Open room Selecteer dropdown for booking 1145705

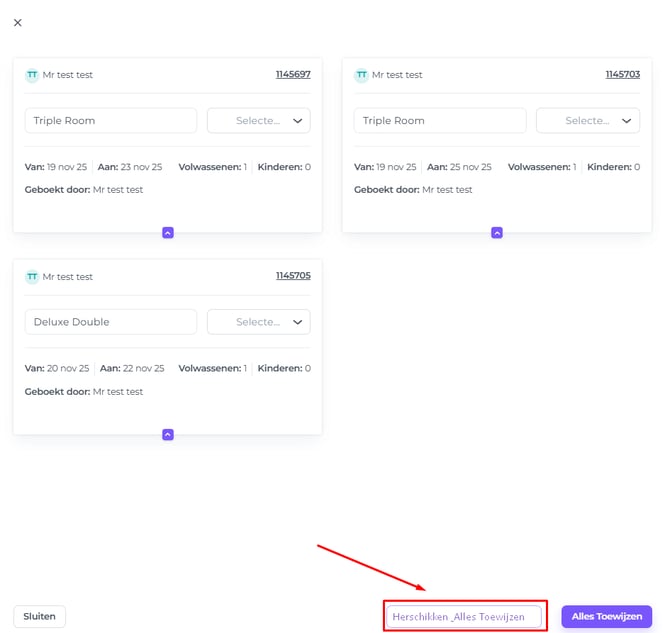click(x=258, y=322)
